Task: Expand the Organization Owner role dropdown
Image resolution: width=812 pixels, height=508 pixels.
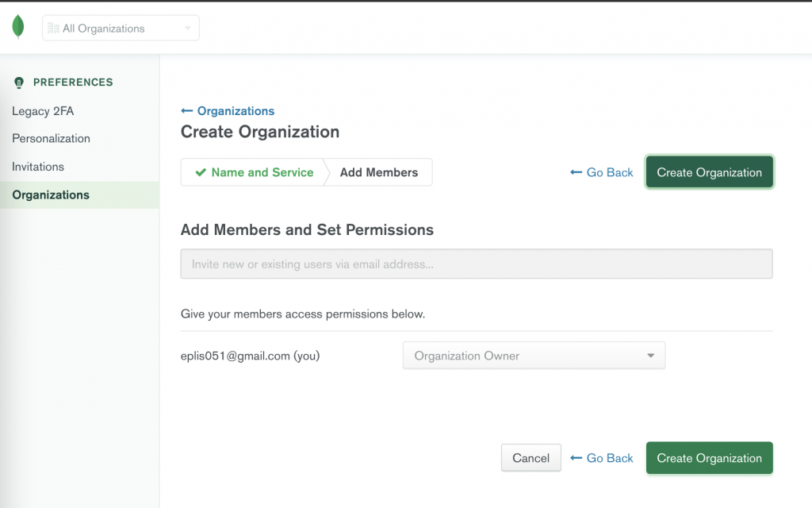Action: (x=534, y=356)
